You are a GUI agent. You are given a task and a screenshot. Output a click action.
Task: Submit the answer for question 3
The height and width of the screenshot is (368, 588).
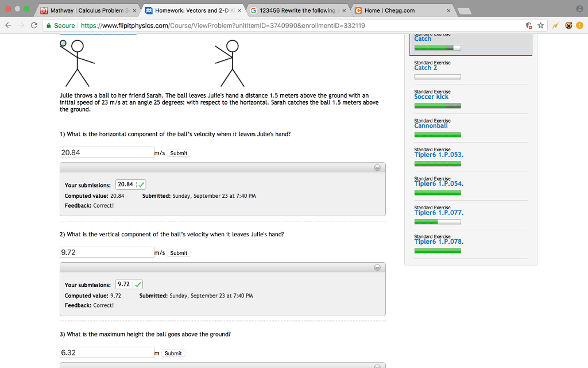[x=172, y=353]
